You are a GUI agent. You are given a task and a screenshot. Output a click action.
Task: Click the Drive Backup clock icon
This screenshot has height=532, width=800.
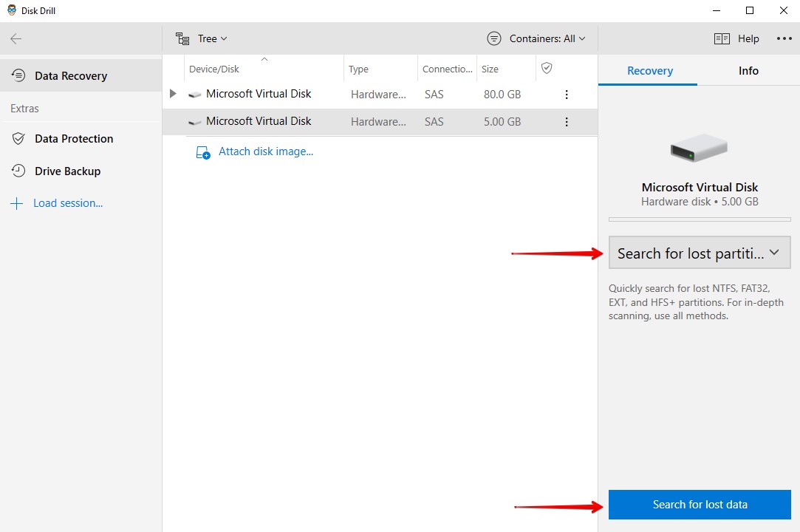click(18, 171)
